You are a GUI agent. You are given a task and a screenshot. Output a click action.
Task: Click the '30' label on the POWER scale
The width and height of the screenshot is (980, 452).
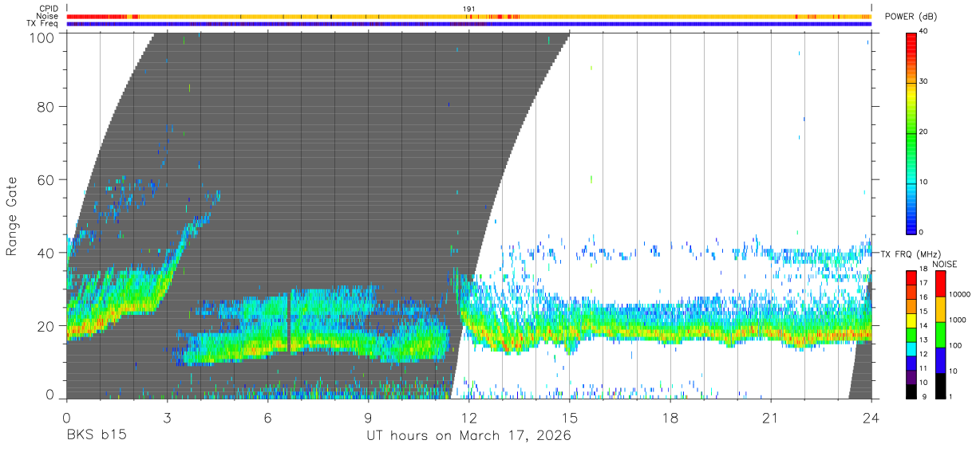pos(925,82)
